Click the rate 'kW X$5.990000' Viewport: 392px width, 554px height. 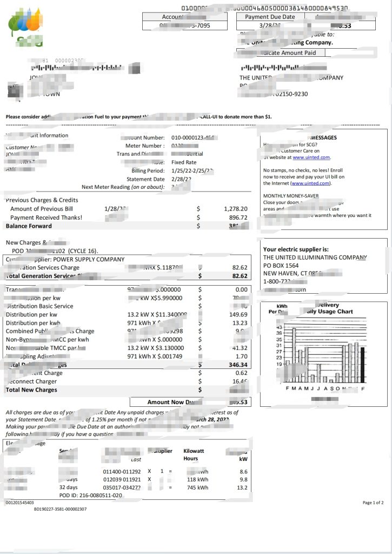[x=161, y=298]
